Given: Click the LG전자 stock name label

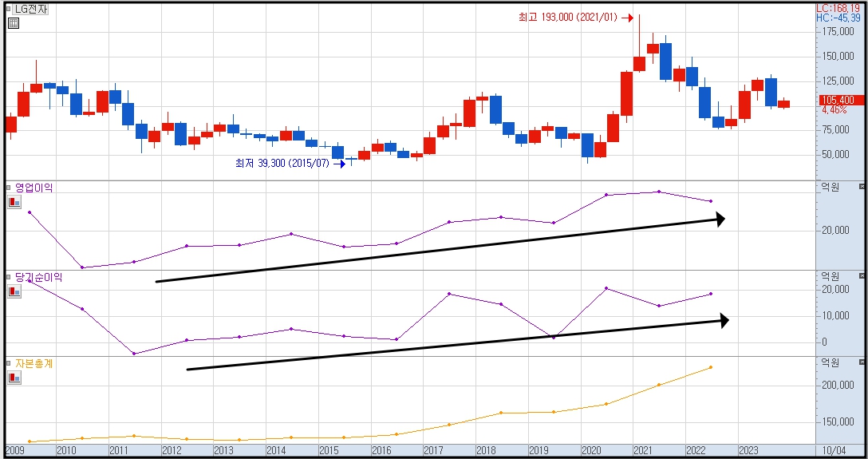Looking at the screenshot, I should pyautogui.click(x=31, y=9).
